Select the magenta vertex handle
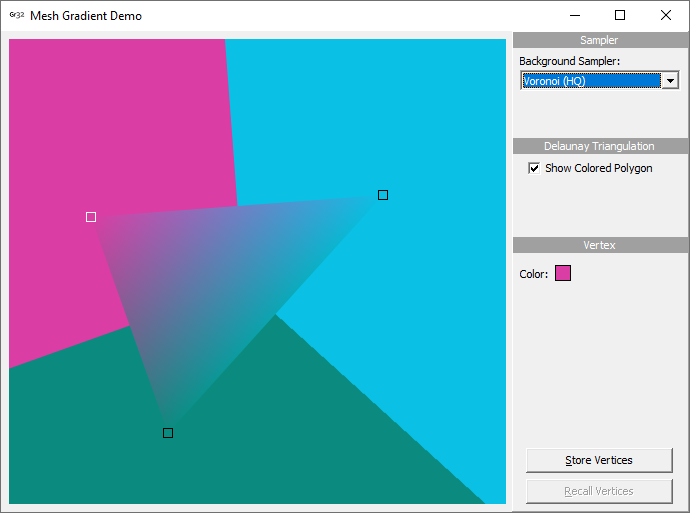Image resolution: width=690 pixels, height=513 pixels. click(x=91, y=217)
